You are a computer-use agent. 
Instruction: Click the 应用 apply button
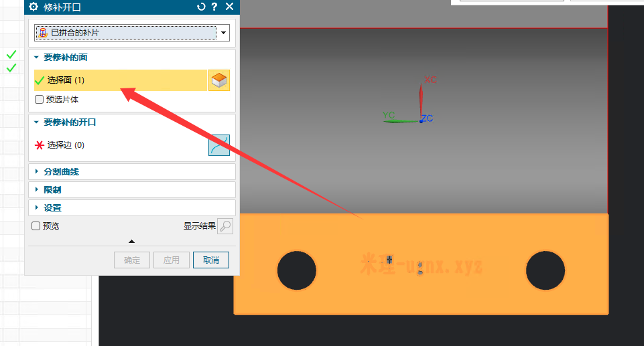(172, 260)
